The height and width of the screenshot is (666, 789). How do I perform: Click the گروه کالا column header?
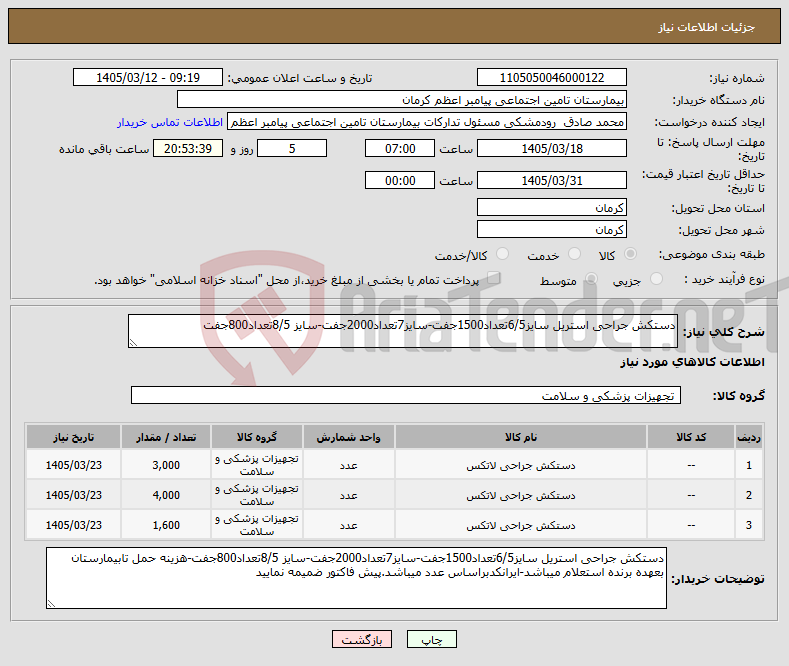pos(257,437)
